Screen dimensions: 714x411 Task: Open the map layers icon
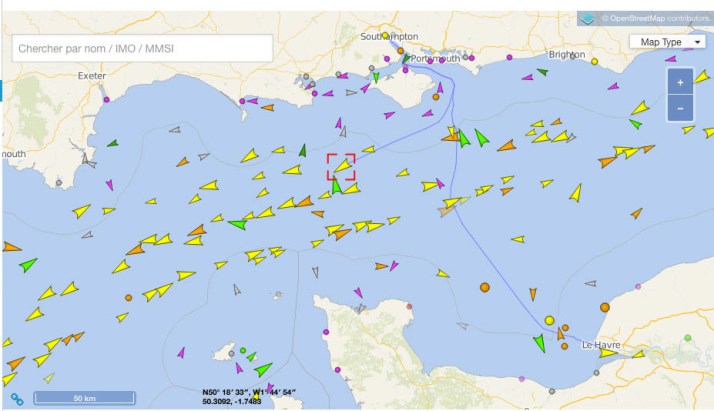pos(590,18)
